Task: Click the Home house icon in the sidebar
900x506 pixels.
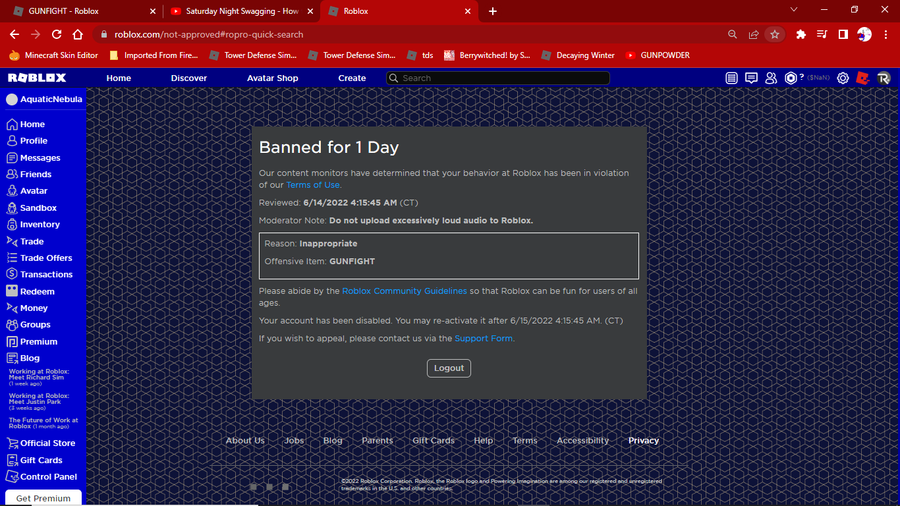Action: pyautogui.click(x=12, y=124)
